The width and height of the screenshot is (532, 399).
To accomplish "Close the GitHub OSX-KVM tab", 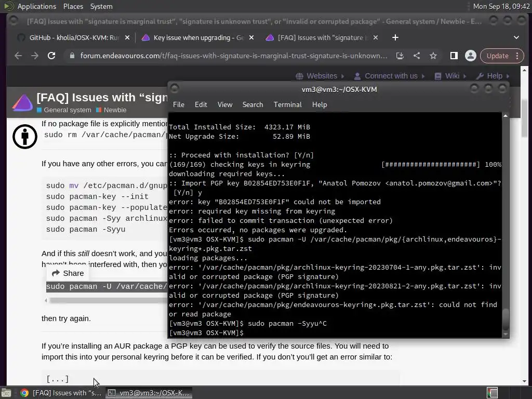I will [x=127, y=37].
